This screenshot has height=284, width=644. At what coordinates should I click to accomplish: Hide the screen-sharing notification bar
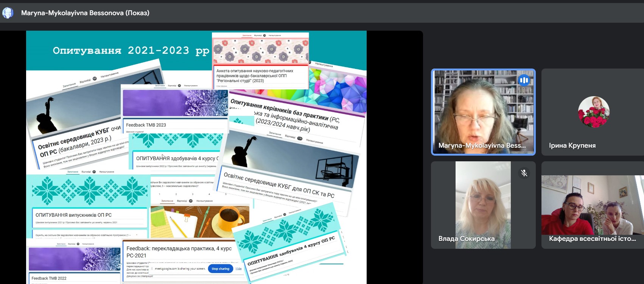click(238, 268)
